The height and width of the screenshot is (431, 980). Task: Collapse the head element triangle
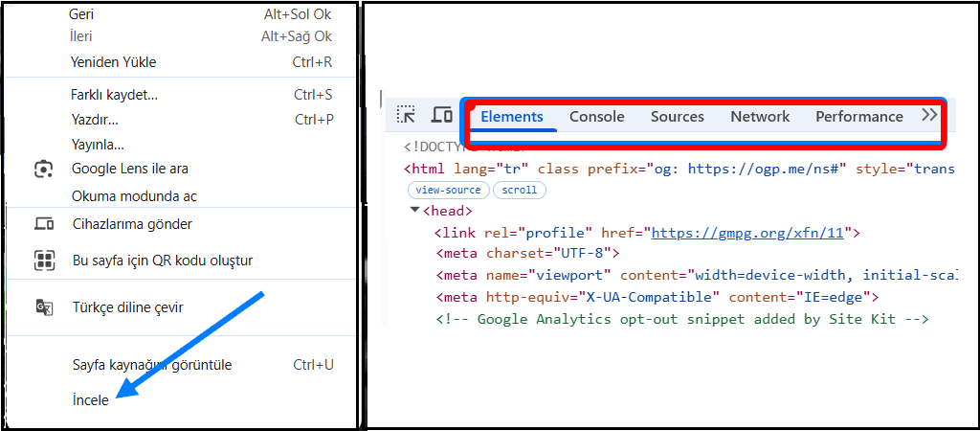pos(414,210)
